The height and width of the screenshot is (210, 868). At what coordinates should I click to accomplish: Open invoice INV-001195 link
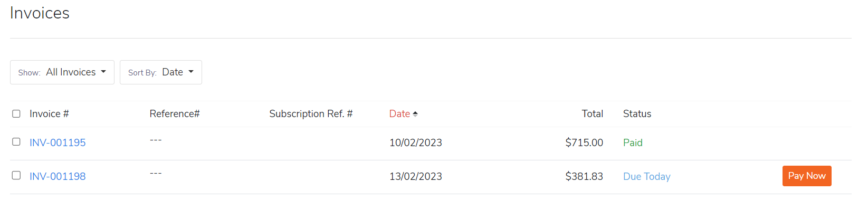tap(58, 142)
